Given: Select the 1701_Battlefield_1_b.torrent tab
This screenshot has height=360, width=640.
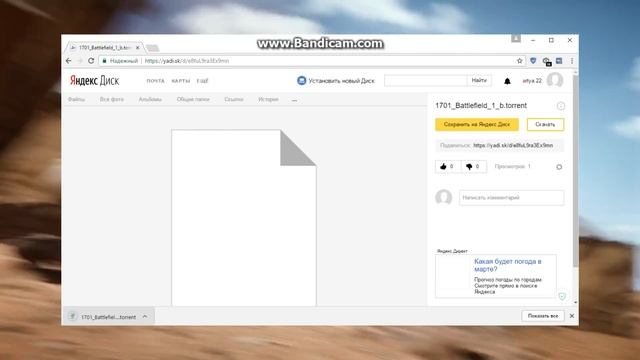Looking at the screenshot, I should (x=104, y=48).
